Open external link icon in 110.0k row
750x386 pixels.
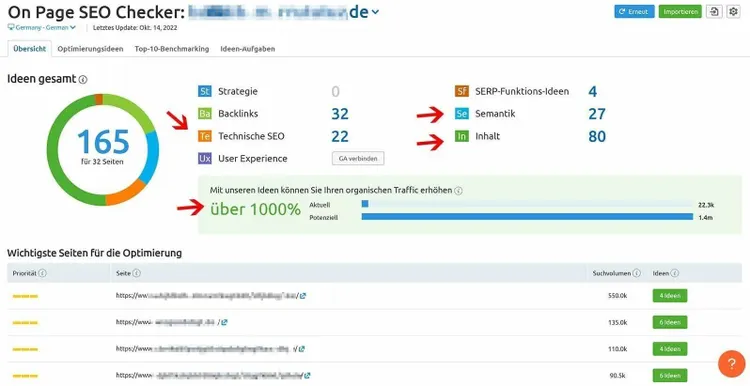tap(302, 349)
